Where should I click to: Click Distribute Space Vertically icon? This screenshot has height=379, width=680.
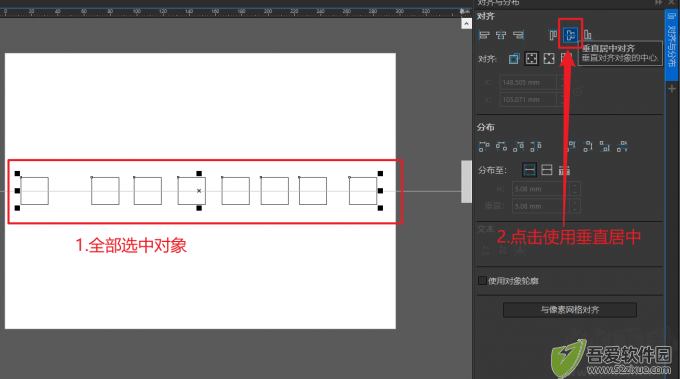click(x=622, y=147)
